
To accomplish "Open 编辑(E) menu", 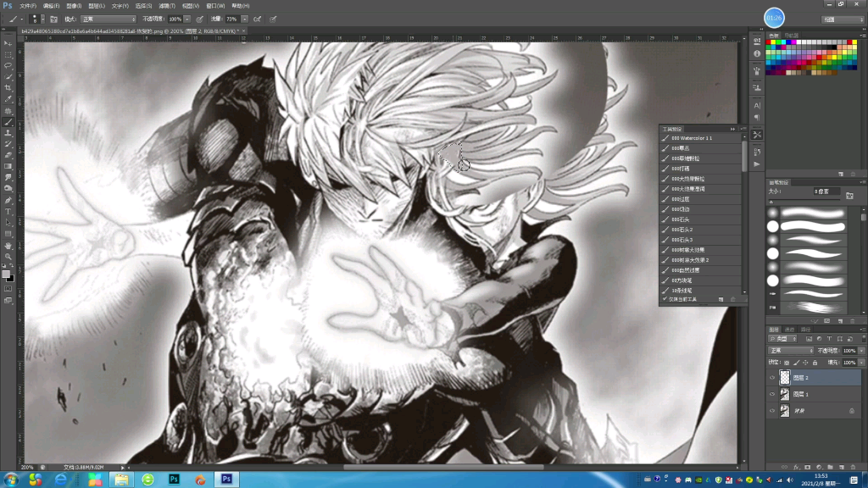I will click(x=51, y=6).
